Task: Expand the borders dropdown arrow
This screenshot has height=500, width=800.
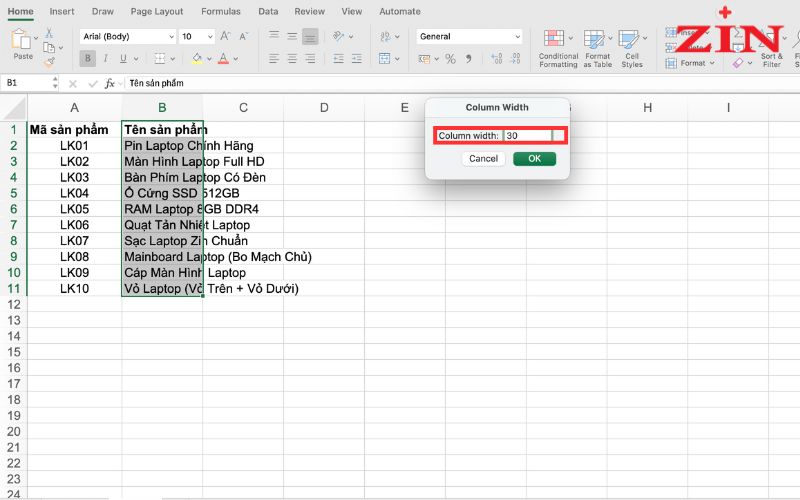Action: pos(172,59)
